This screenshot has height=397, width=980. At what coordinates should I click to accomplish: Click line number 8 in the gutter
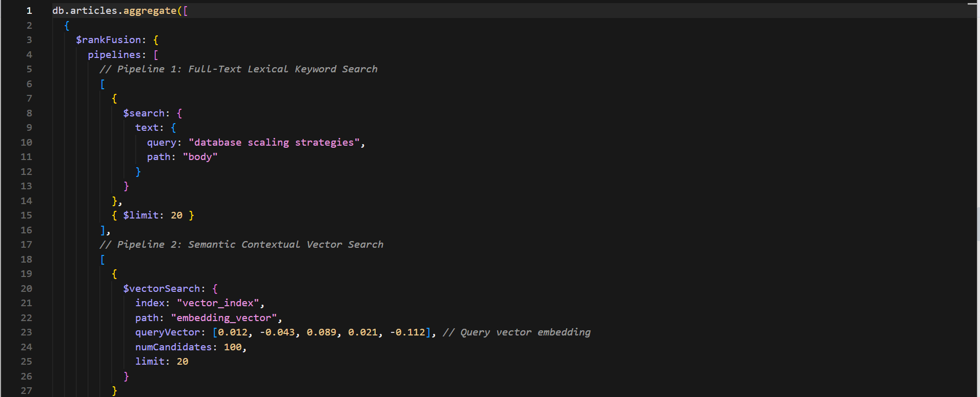point(29,113)
